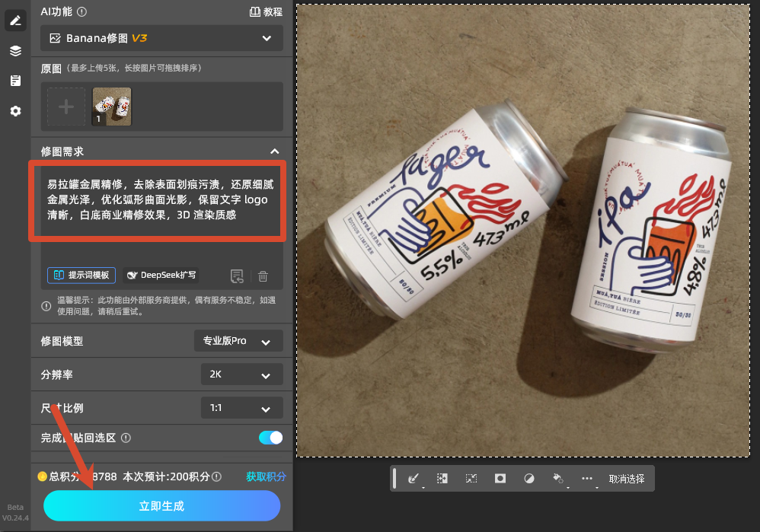
Task: Click the adjustment layer half-circle icon
Action: [529, 479]
